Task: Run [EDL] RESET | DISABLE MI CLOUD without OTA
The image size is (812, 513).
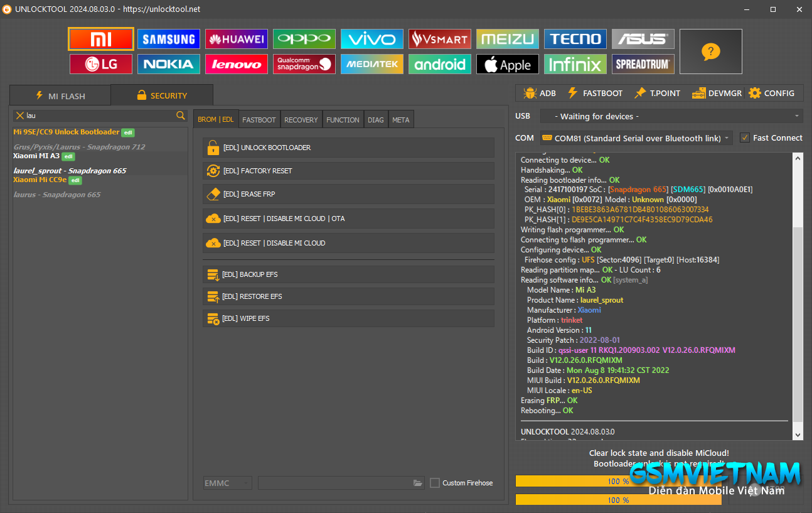Action: click(x=348, y=243)
